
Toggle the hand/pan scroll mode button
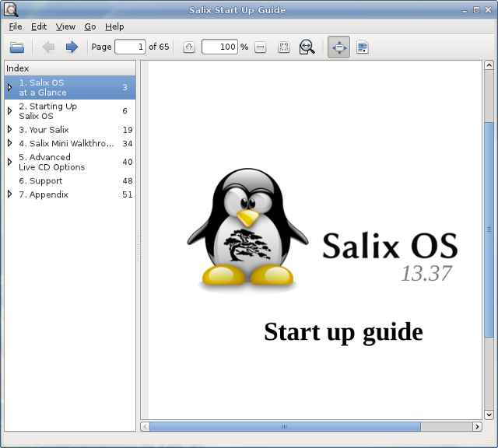pyautogui.click(x=339, y=47)
